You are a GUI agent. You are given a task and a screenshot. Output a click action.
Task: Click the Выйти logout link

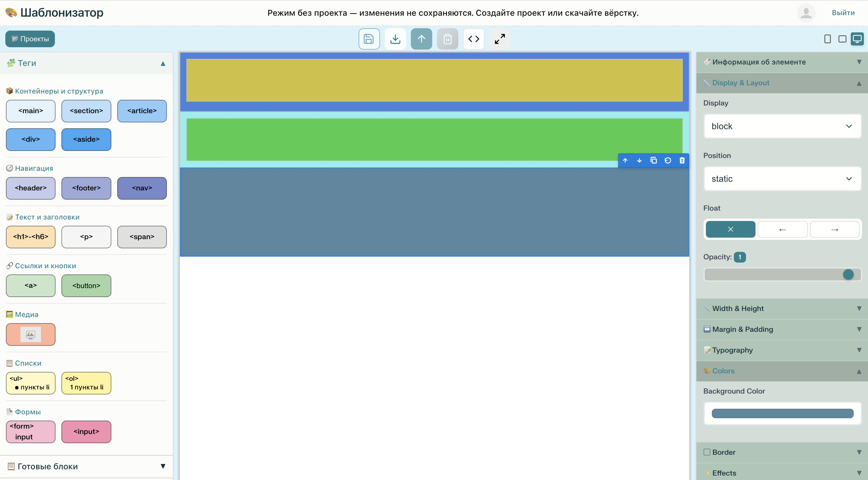[x=843, y=13]
